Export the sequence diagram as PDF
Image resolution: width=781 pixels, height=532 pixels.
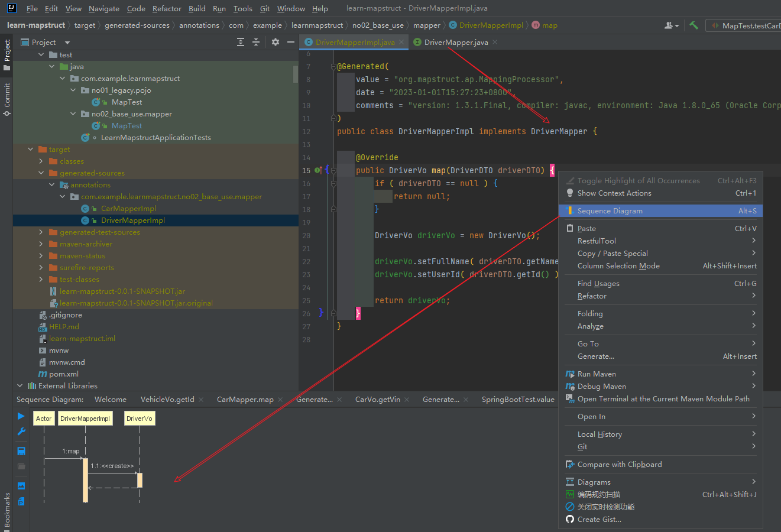click(21, 501)
